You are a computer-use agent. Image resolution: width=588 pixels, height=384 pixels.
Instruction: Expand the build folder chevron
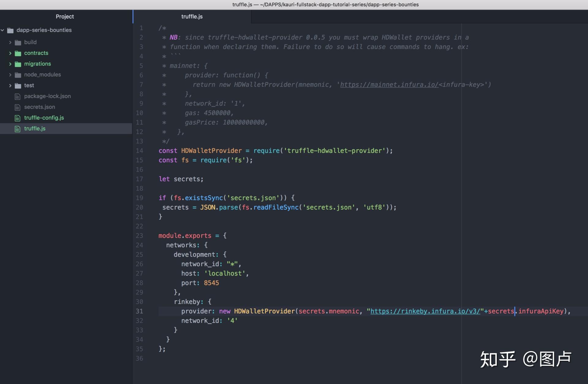10,42
